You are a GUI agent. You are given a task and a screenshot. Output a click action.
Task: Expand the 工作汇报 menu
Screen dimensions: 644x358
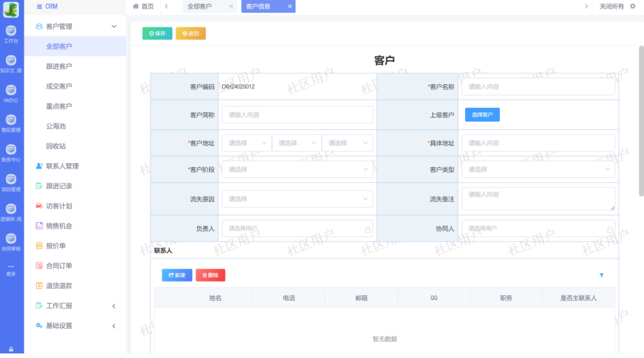tap(114, 306)
